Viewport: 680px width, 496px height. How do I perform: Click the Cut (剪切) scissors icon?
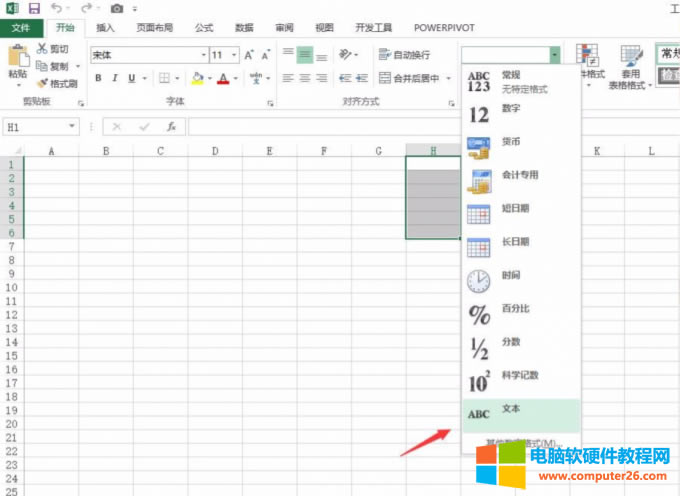pos(57,48)
